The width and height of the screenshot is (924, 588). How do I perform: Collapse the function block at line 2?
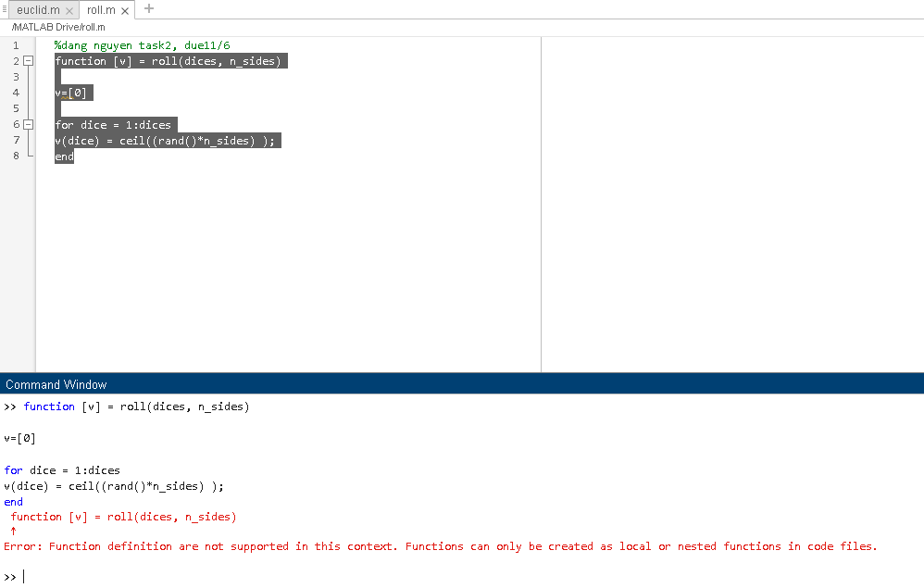coord(28,60)
